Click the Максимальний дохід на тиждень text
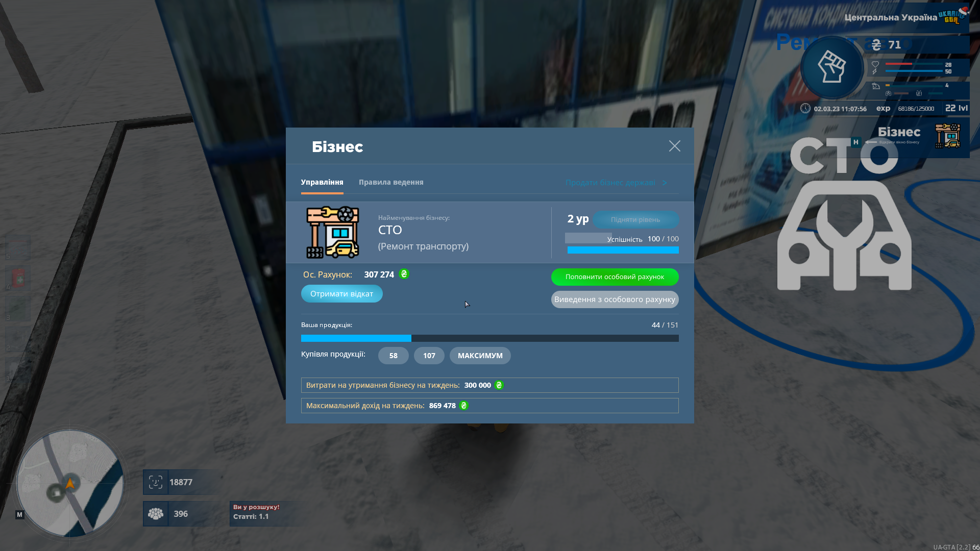The width and height of the screenshot is (980, 551). [365, 406]
